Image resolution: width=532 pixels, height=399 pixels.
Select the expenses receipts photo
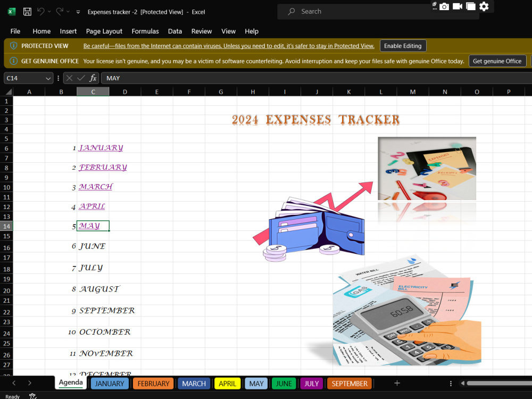[427, 169]
